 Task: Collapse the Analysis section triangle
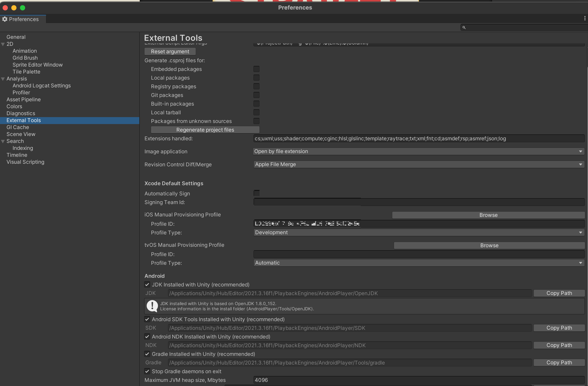[3, 79]
